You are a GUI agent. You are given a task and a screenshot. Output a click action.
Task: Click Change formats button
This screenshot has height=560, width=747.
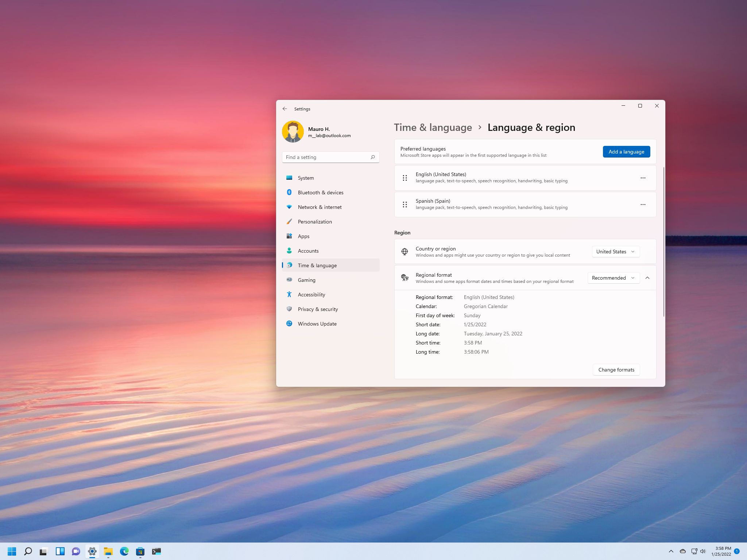pos(616,369)
